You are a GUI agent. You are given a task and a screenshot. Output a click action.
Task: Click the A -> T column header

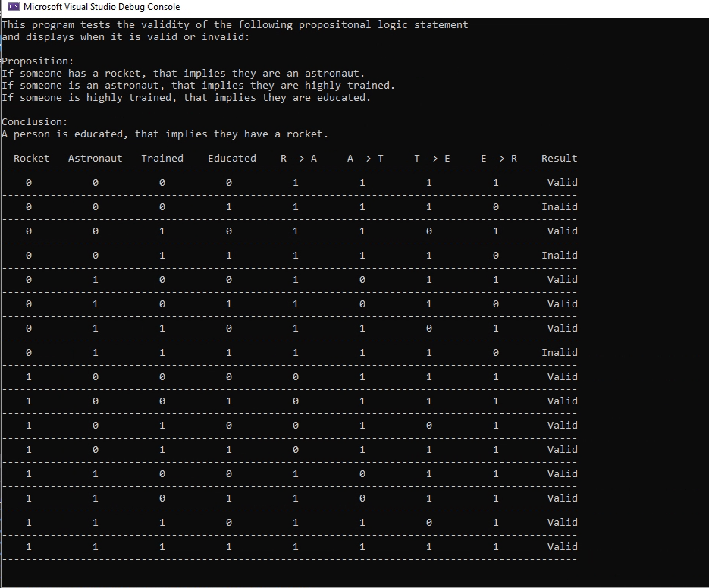click(365, 158)
